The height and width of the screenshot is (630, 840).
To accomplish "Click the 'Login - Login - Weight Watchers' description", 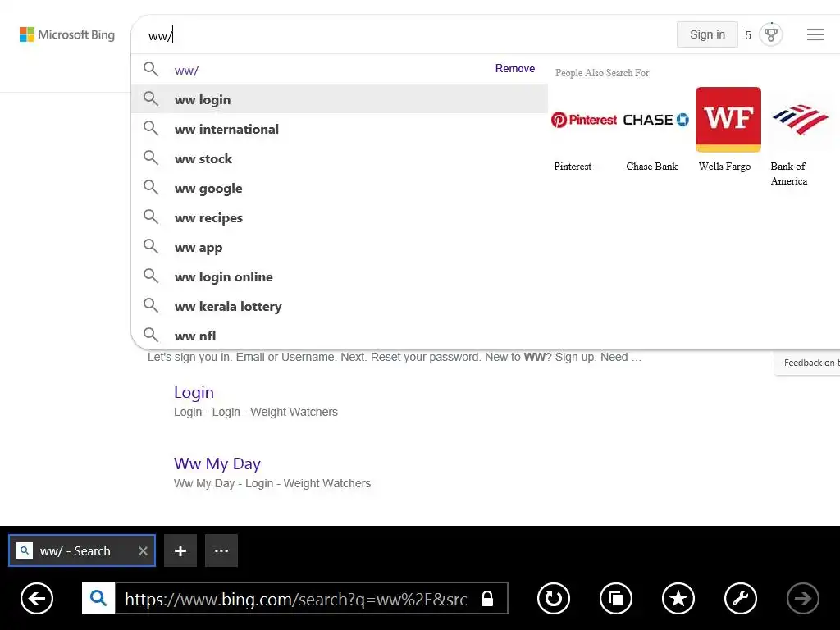I will [256, 412].
